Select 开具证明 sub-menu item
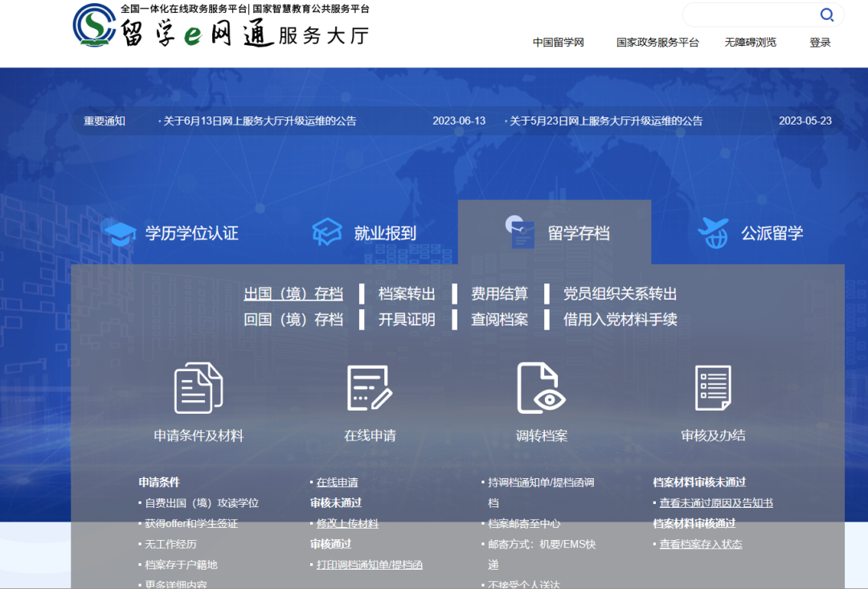The image size is (868, 589). pyautogui.click(x=407, y=320)
